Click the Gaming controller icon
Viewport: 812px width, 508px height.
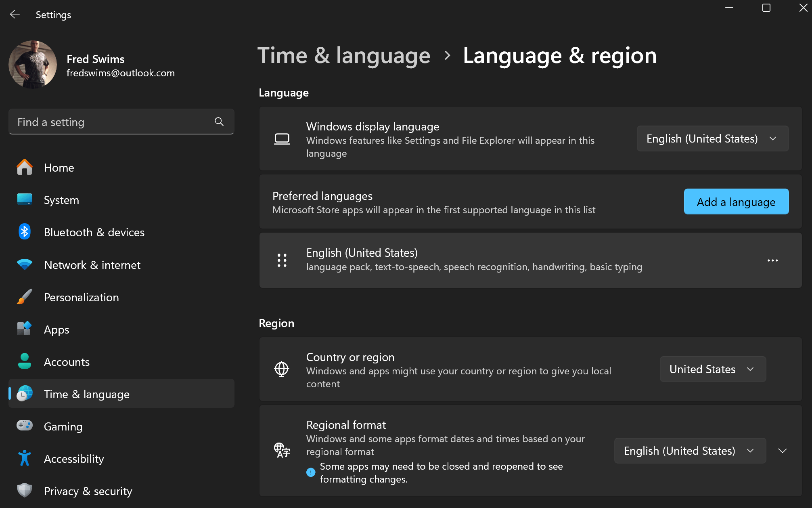(x=25, y=426)
